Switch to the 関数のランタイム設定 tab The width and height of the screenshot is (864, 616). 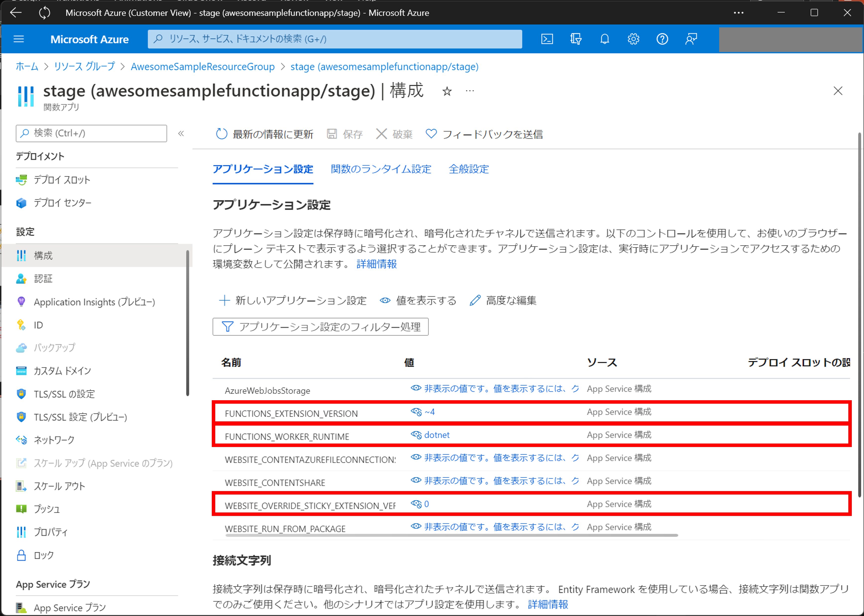381,169
